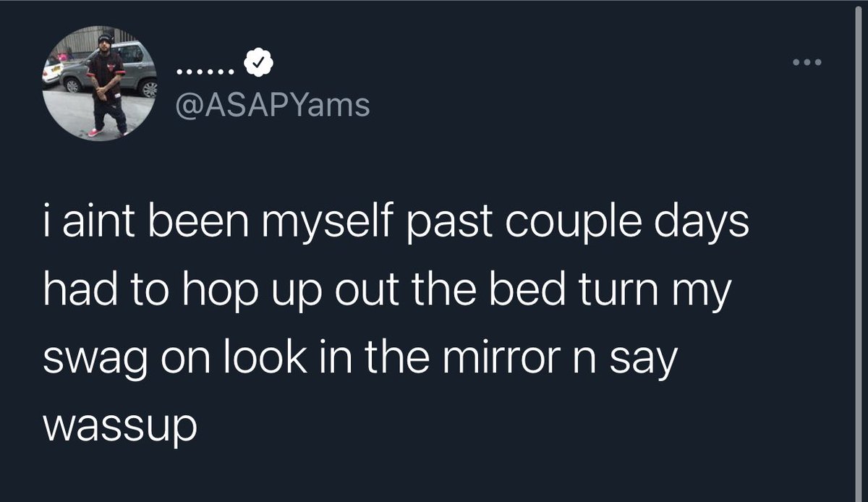The height and width of the screenshot is (502, 868).
Task: Open the ASAPYams profile picture
Action: click(x=101, y=84)
